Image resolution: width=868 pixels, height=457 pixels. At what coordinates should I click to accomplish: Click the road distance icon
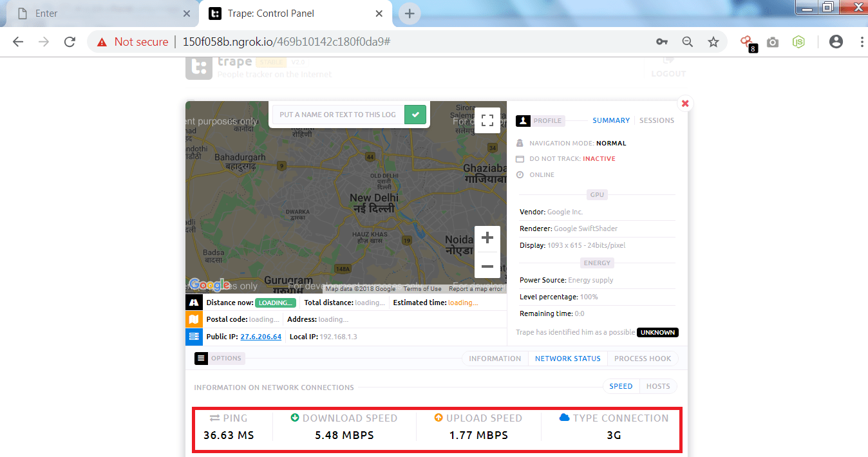click(x=194, y=303)
